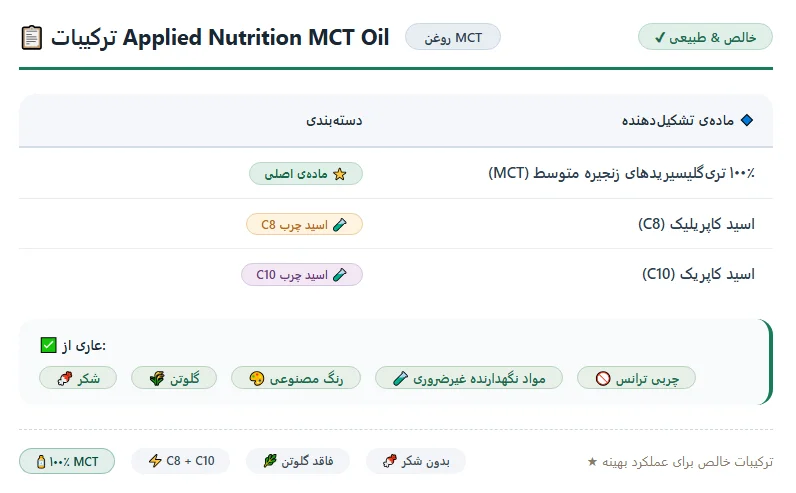Click the bottle icon in 100% MCT tag
This screenshot has width=796, height=493.
click(x=41, y=462)
